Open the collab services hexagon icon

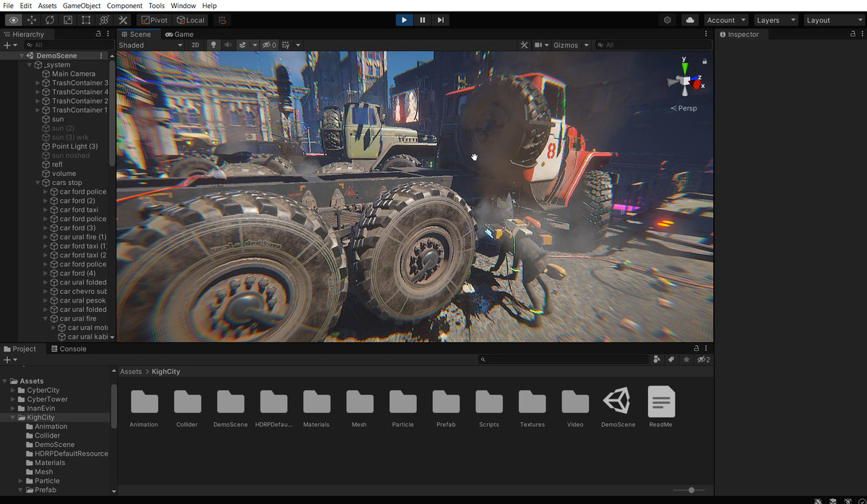click(x=668, y=20)
